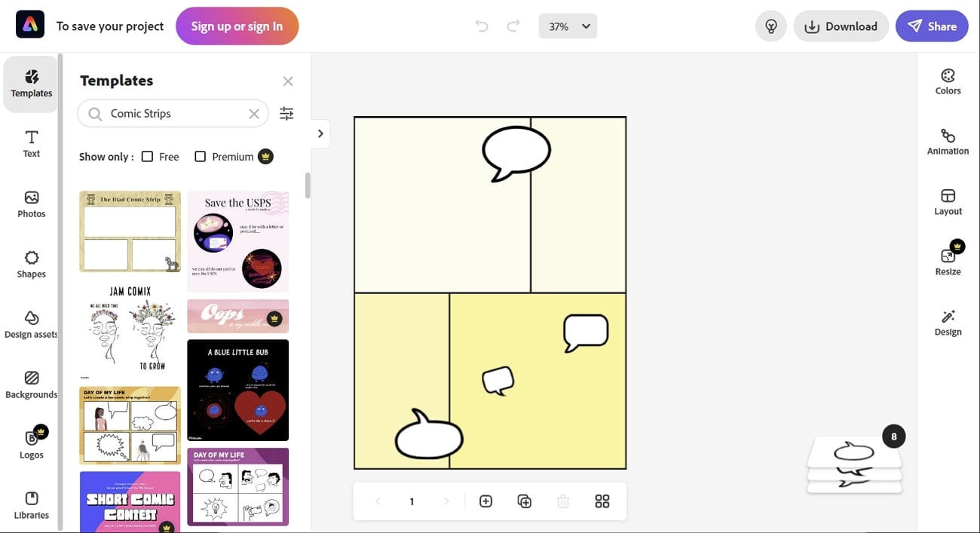Screen dimensions: 980x533
Task: Click the Sign up or sign in button
Action: point(237,25)
